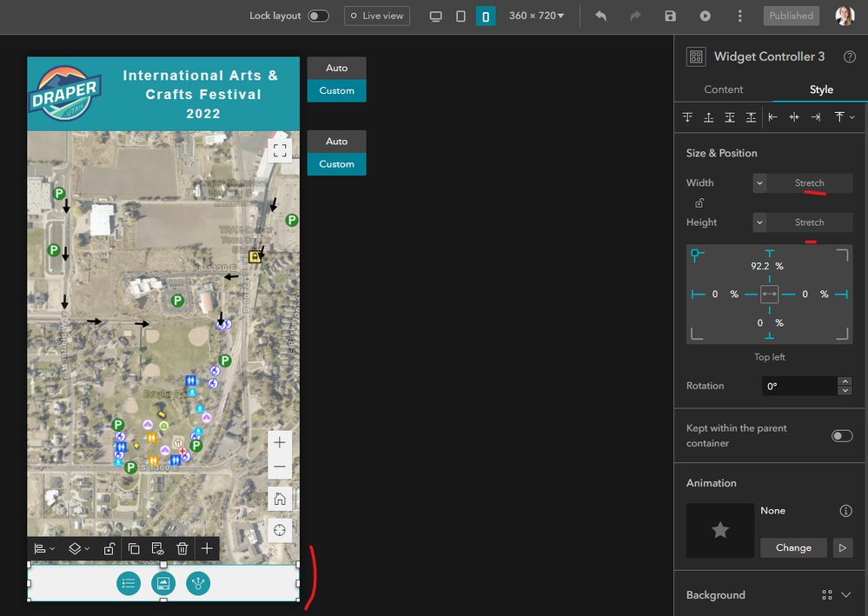
Task: Open the more options menu
Action: pyautogui.click(x=739, y=16)
